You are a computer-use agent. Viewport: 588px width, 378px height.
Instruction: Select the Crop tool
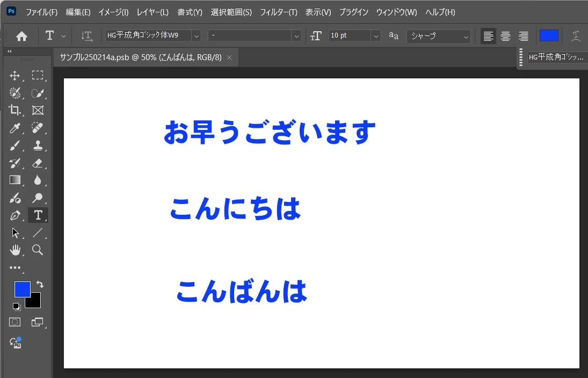coord(14,110)
